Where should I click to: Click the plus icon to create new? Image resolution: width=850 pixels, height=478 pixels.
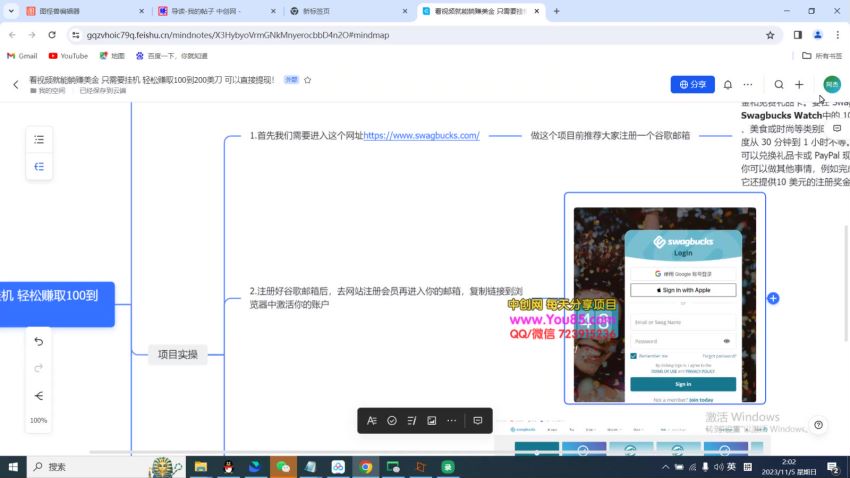tap(799, 85)
